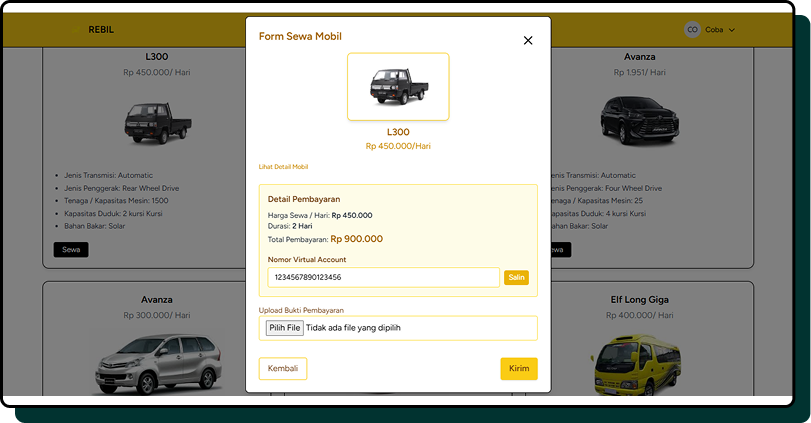This screenshot has width=811, height=423.
Task: Click the black Avanza car image
Action: tap(640, 120)
